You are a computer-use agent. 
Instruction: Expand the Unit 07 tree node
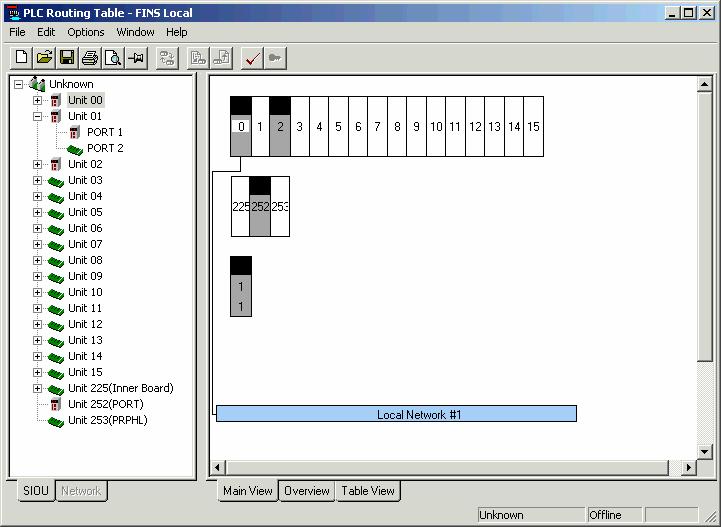[37, 244]
